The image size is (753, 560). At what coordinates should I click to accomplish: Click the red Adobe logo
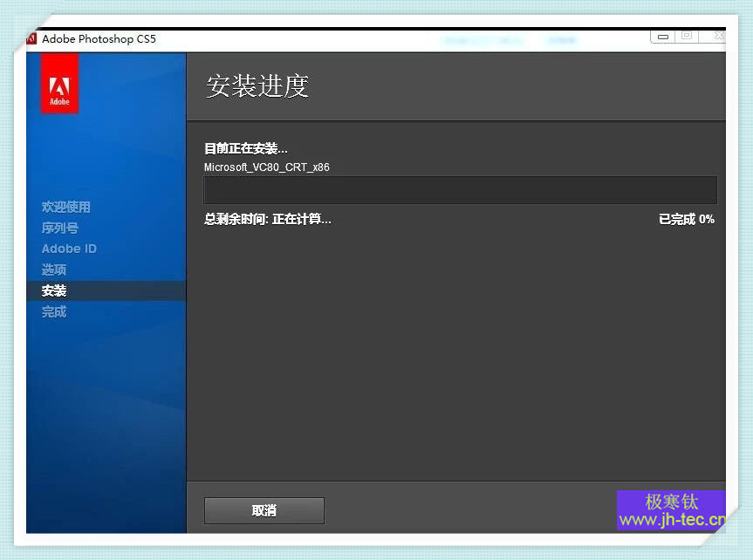[x=59, y=84]
